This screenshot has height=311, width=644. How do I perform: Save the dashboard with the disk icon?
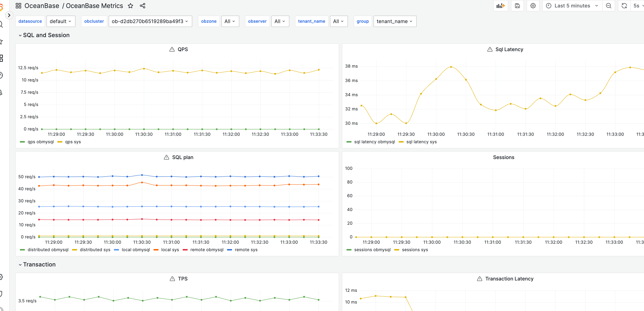click(x=517, y=6)
